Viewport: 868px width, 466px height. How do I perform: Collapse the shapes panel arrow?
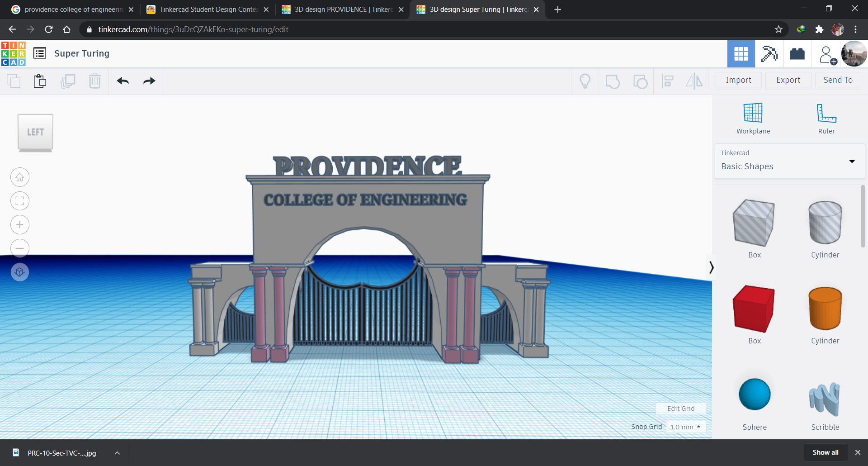pos(711,267)
